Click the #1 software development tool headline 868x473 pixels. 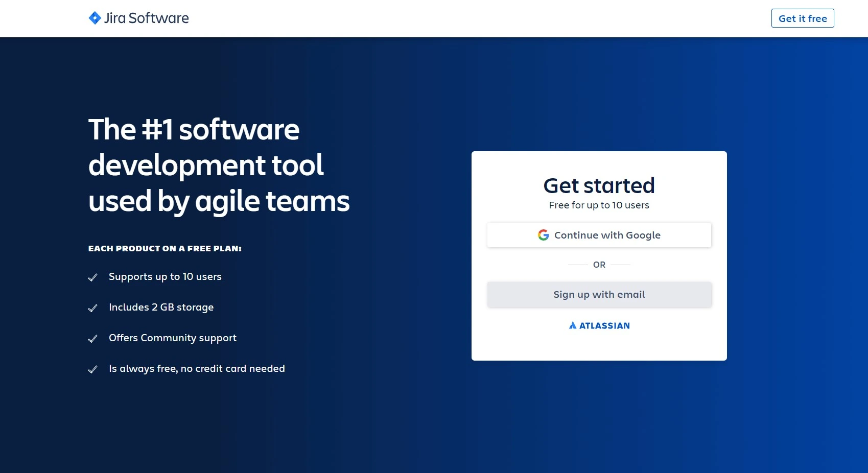coord(219,165)
